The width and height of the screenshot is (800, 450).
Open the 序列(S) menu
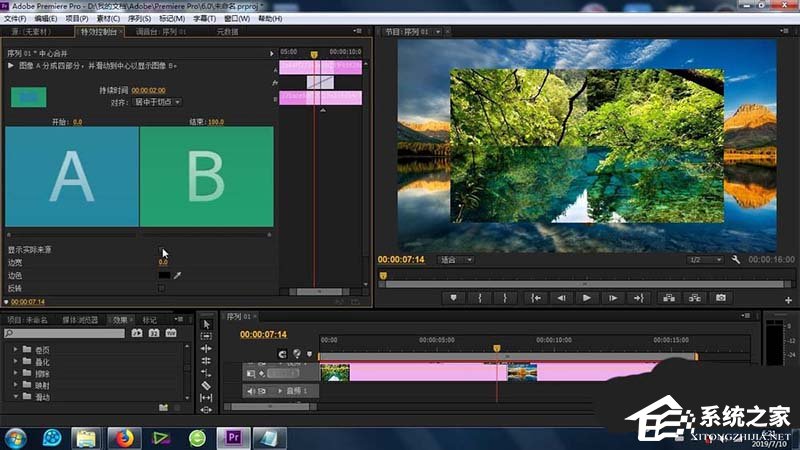click(138, 18)
